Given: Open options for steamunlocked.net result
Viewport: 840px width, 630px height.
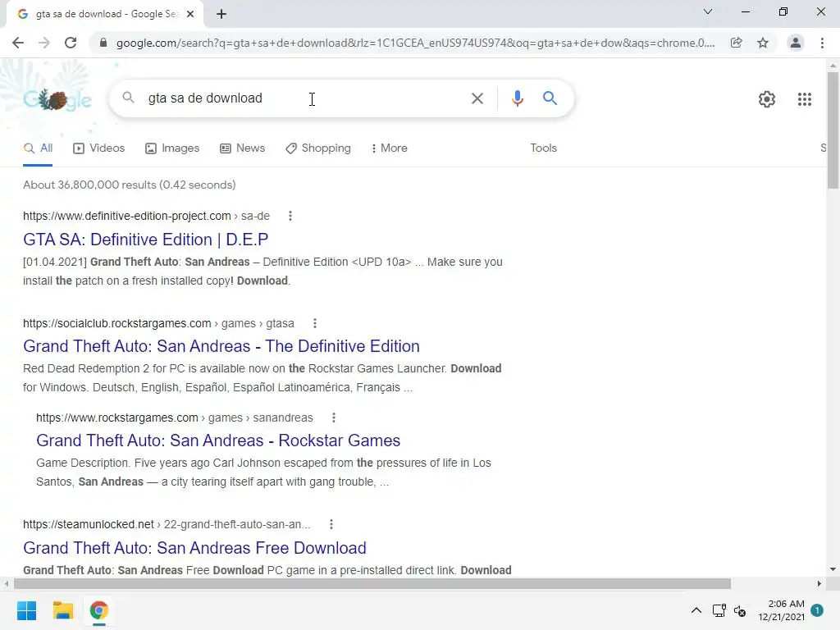Looking at the screenshot, I should (331, 524).
